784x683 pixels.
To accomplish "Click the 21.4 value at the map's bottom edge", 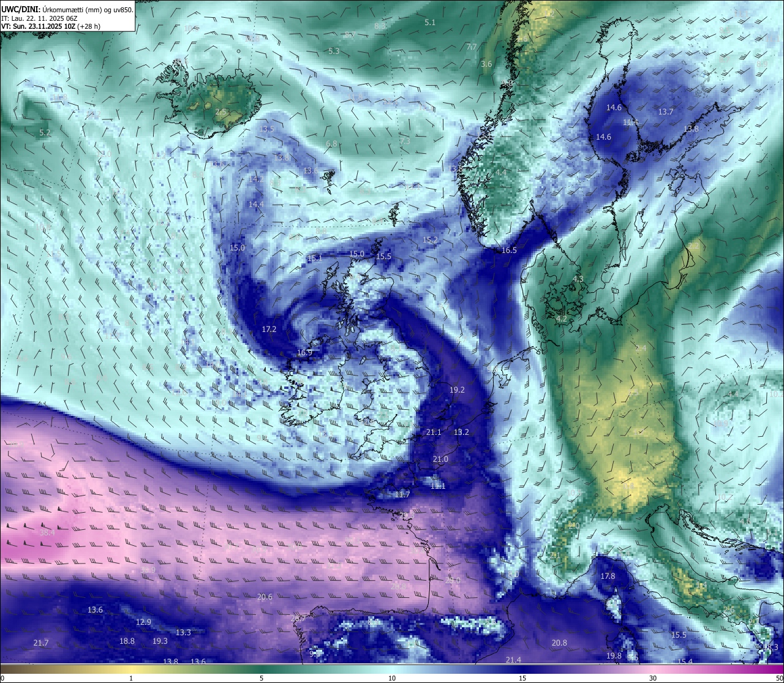I will click(x=513, y=660).
